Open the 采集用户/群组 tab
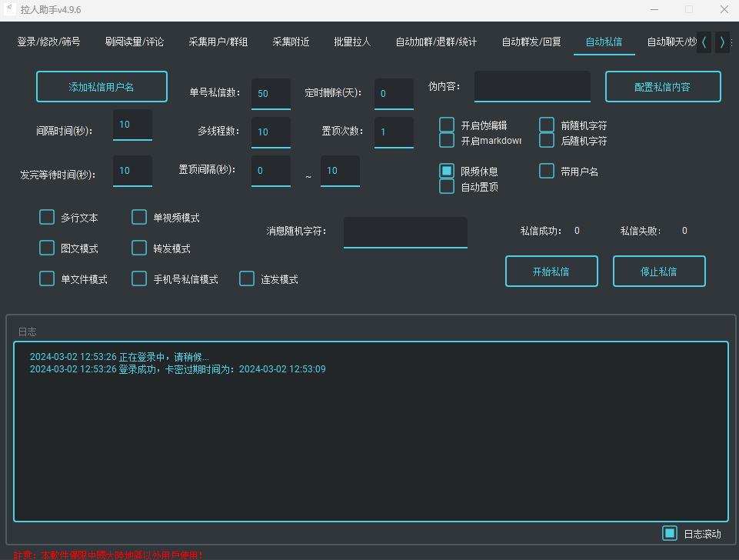Screen dimensions: 739x560 coord(218,42)
